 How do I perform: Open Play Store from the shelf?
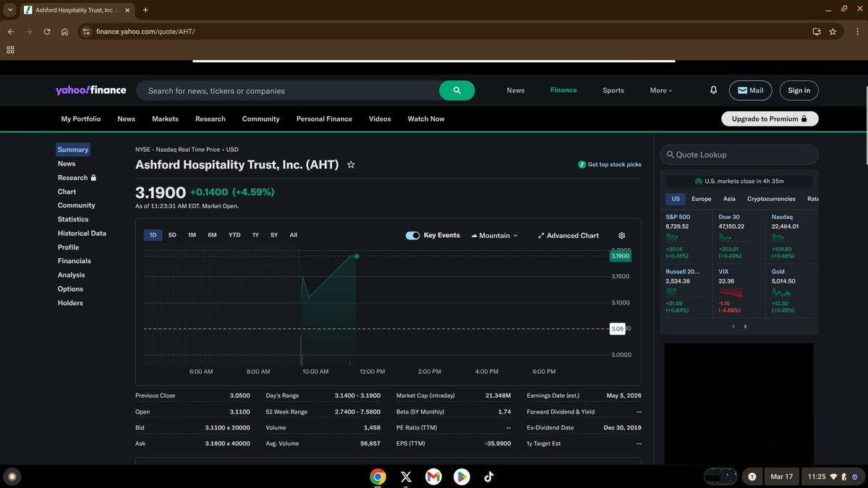pos(461,476)
